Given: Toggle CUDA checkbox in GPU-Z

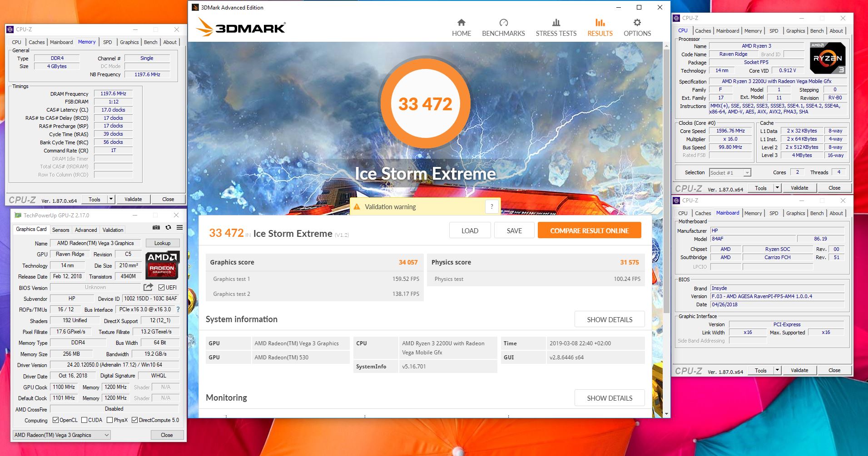Looking at the screenshot, I should tap(84, 420).
